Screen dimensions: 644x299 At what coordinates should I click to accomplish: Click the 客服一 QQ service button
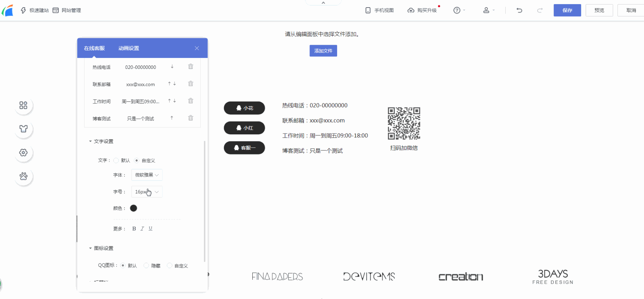click(x=244, y=148)
